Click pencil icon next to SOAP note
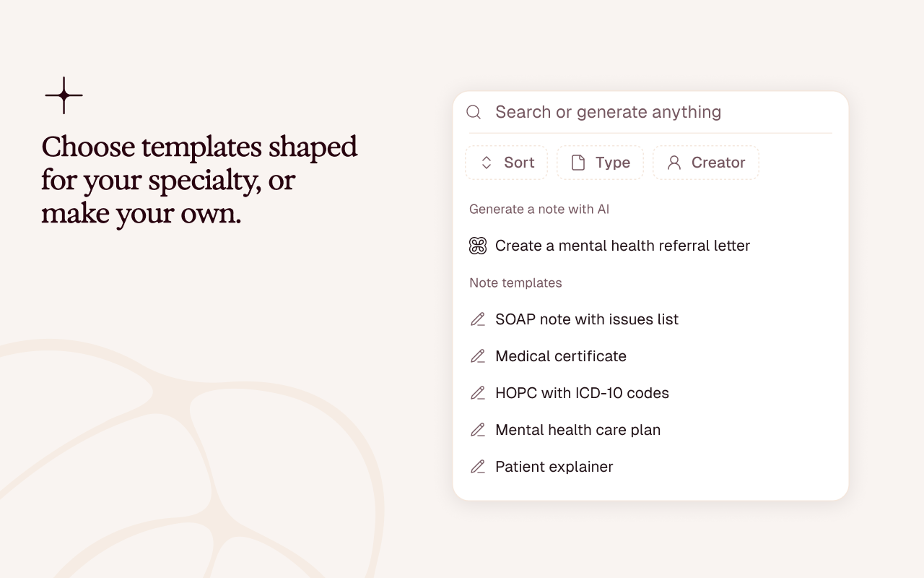The image size is (924, 578). [478, 319]
